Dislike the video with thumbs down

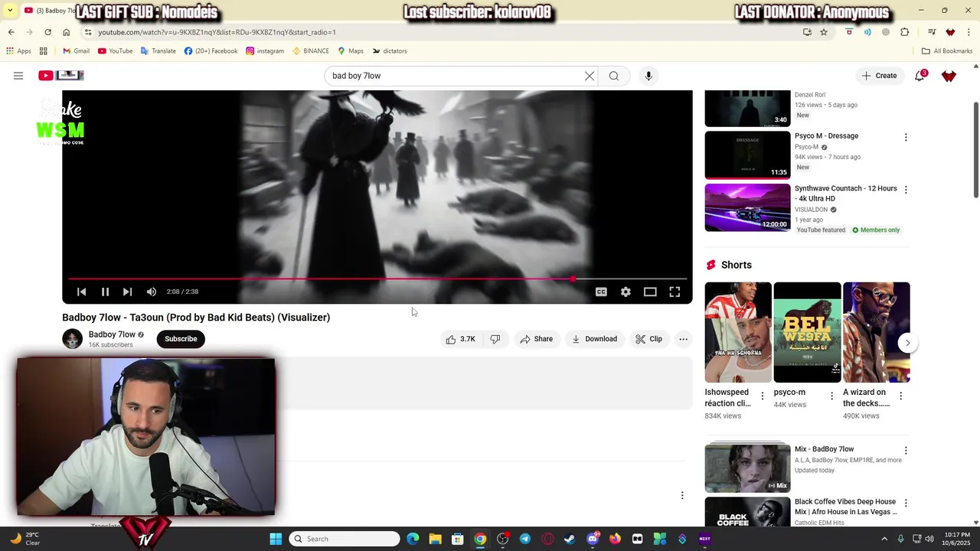[495, 339]
